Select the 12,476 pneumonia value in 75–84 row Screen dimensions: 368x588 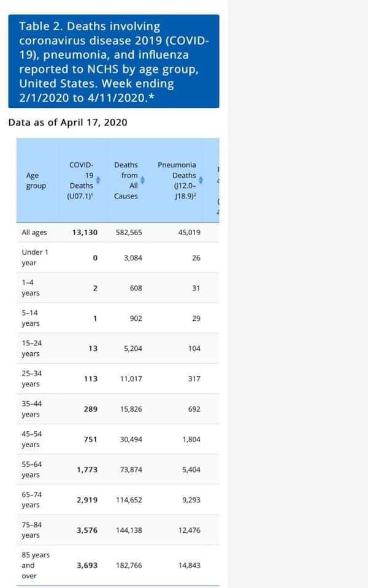tap(189, 530)
